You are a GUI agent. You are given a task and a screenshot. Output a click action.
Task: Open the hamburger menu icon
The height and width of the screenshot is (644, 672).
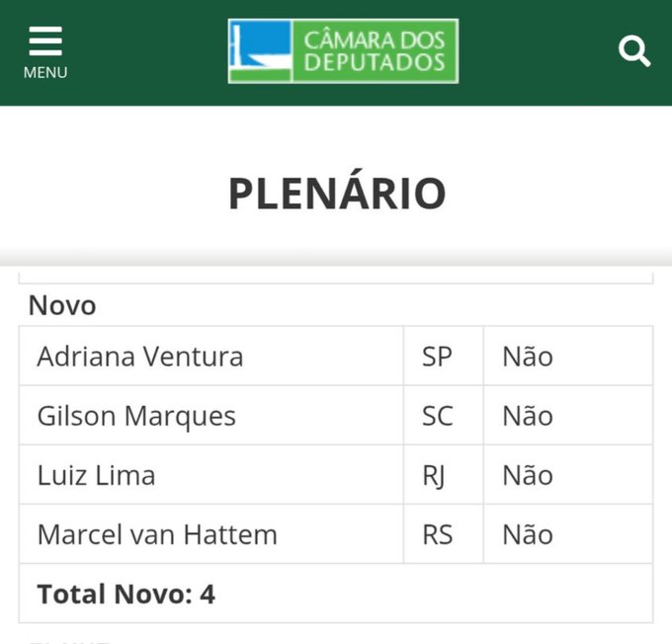pyautogui.click(x=45, y=41)
